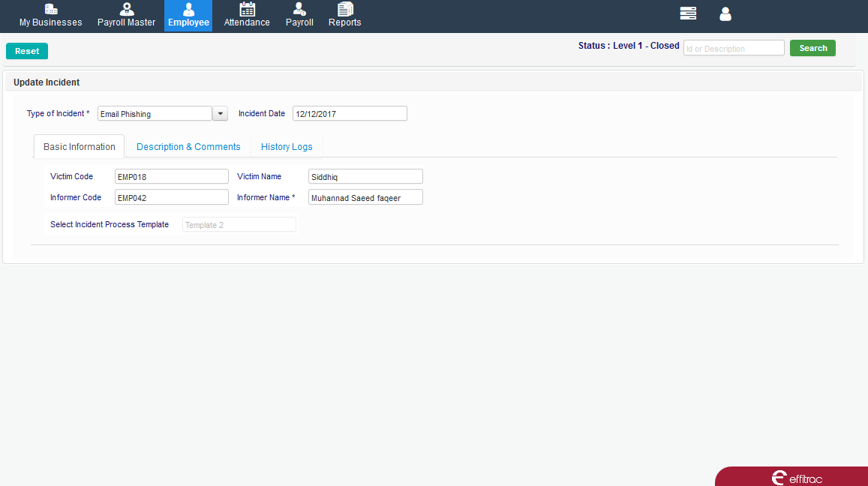
Task: Focus the Id or Description search box
Action: coord(733,49)
